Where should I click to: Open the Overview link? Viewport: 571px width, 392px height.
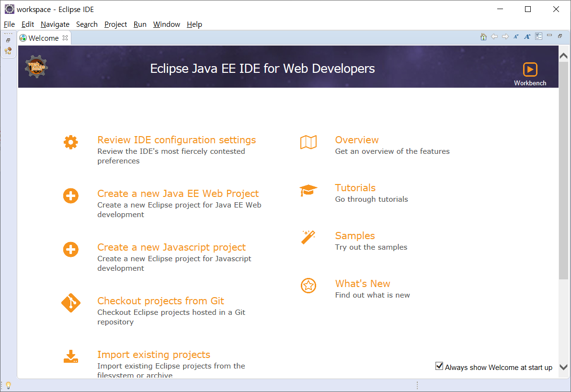pos(357,140)
